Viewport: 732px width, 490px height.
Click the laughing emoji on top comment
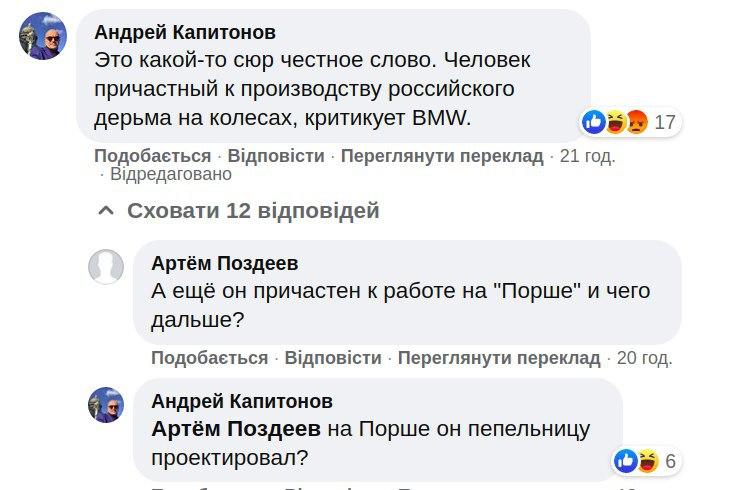615,122
